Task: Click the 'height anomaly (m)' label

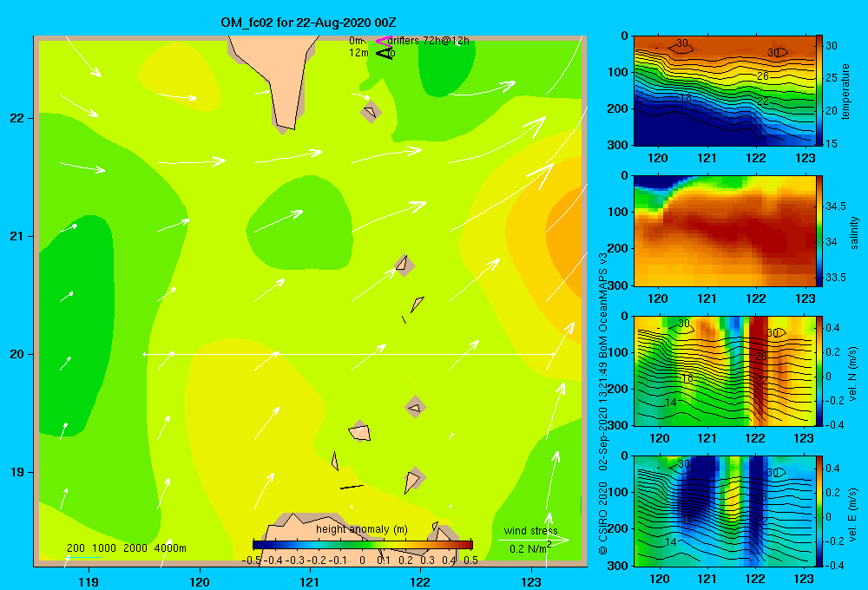Action: click(361, 529)
